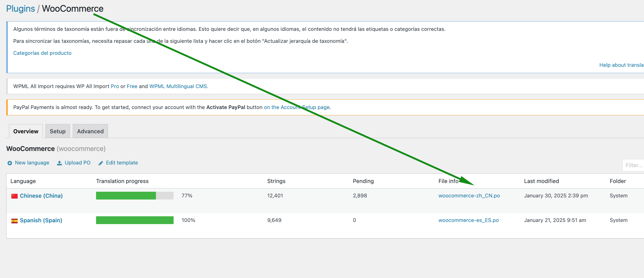This screenshot has height=278, width=644.
Task: Click the New language link
Action: click(32, 163)
